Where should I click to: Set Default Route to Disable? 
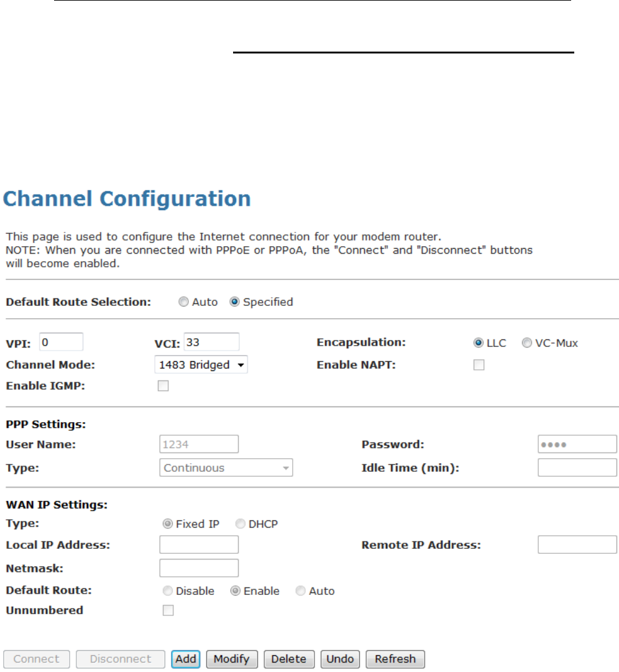(x=168, y=591)
